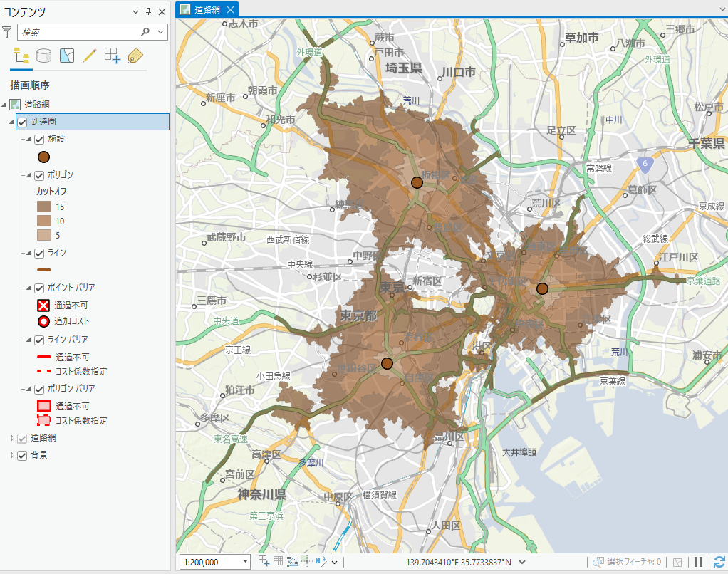
Task: Open the map scale dropdown
Action: (x=246, y=562)
